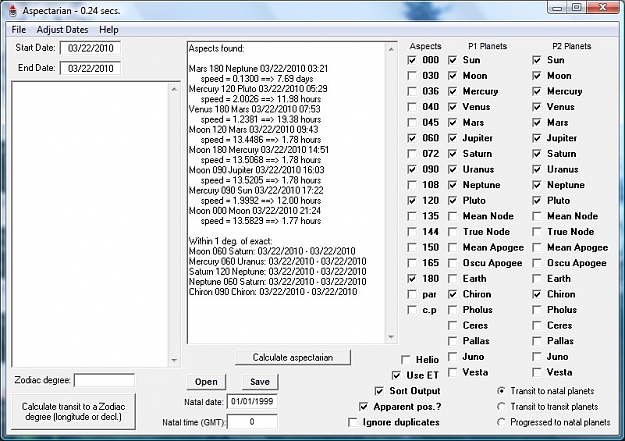
Task: Uncheck Sun in P1 Planets
Action: tap(452, 60)
